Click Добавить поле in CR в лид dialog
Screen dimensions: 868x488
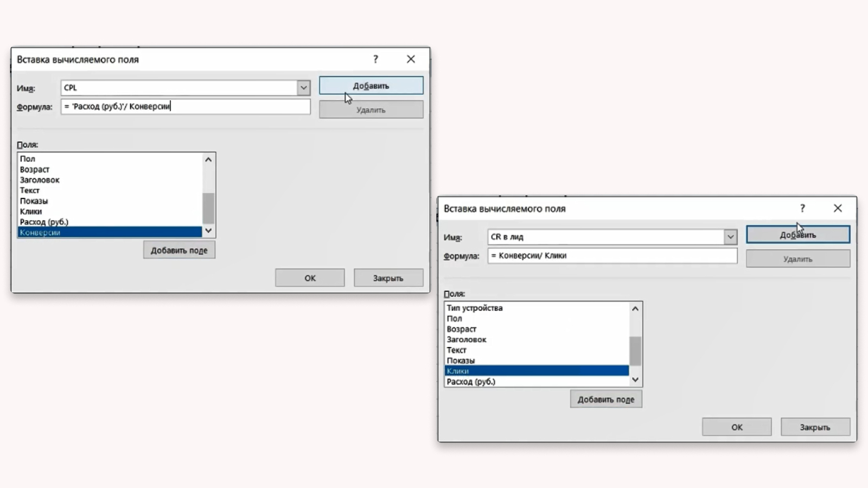606,399
